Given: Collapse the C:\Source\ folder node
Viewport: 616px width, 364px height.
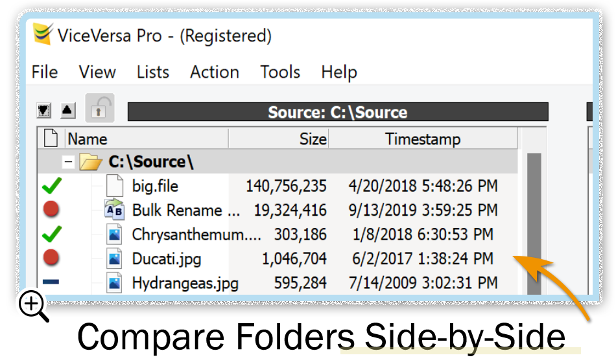Looking at the screenshot, I should pos(68,162).
